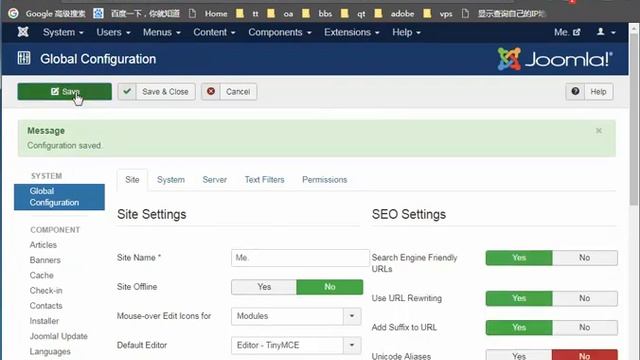Click the Save & Close button
This screenshot has height=360, width=640.
pyautogui.click(x=157, y=91)
